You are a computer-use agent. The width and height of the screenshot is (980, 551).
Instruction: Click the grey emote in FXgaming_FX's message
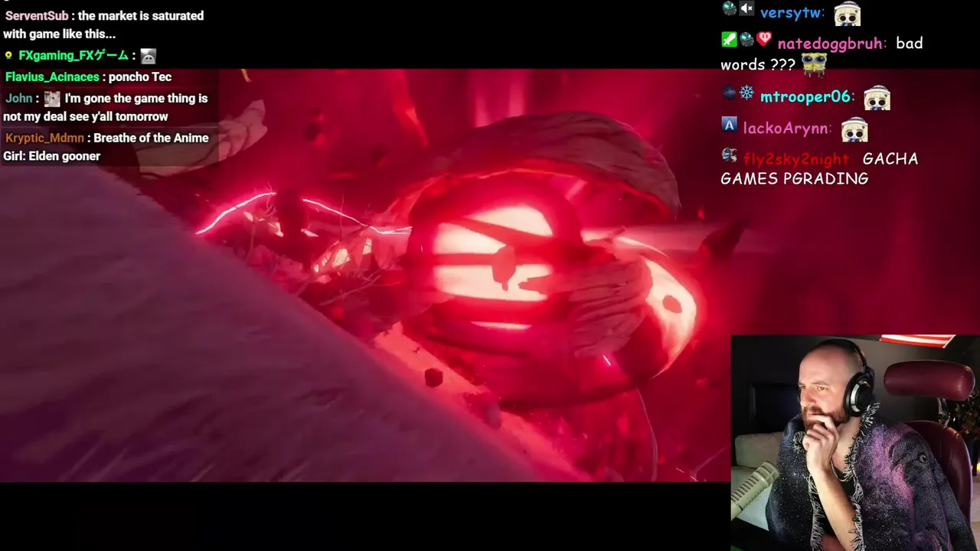pyautogui.click(x=148, y=56)
